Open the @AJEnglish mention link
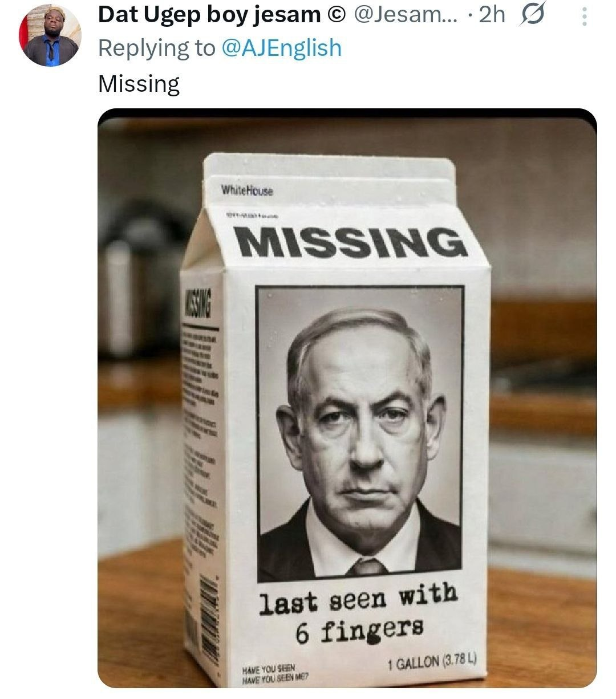Screen dimensions: 616x699 (x=280, y=48)
